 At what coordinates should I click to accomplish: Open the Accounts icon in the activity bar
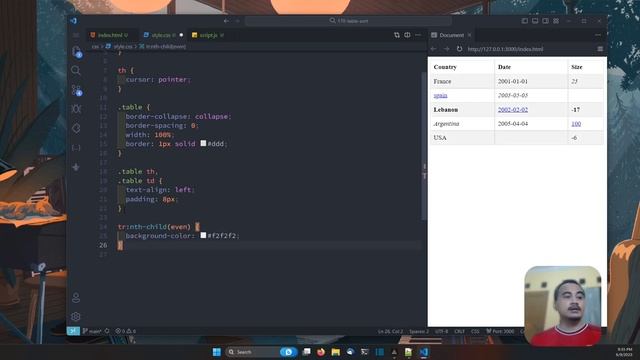pyautogui.click(x=76, y=298)
